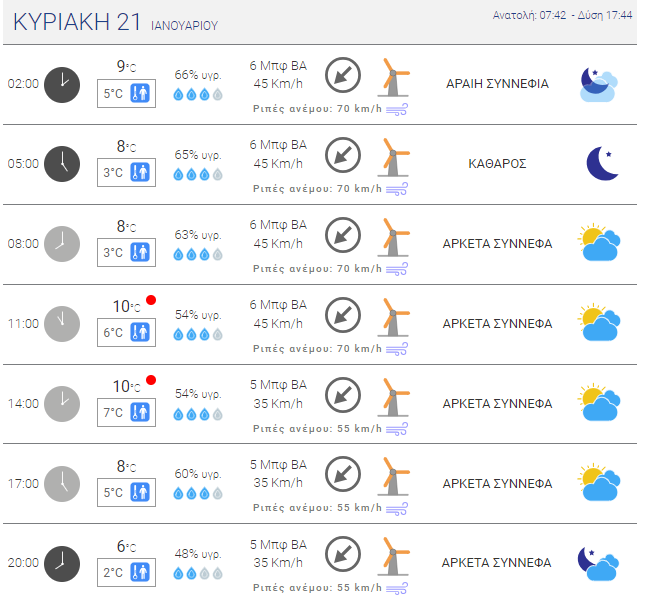Viewport: 646px width, 602px height.
Task: Click the wind direction arrow at 05:00
Action: (x=343, y=155)
